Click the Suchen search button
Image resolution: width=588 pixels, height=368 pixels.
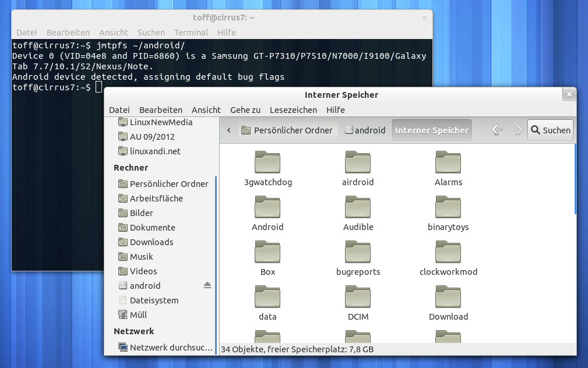point(550,130)
